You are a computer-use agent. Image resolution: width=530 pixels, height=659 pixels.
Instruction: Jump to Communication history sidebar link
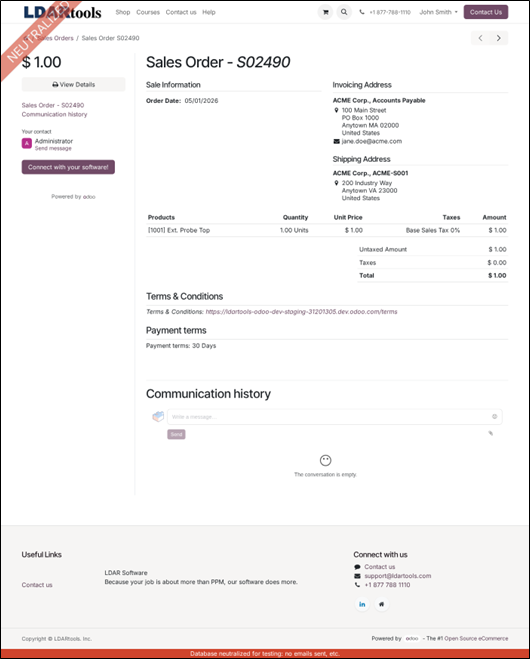(55, 114)
